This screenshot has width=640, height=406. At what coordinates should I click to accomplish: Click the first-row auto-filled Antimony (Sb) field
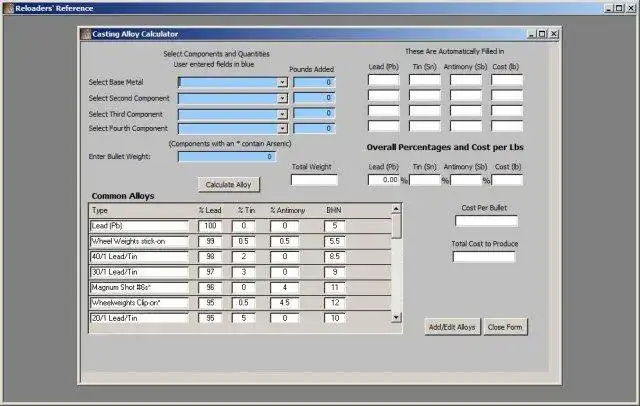tap(466, 80)
